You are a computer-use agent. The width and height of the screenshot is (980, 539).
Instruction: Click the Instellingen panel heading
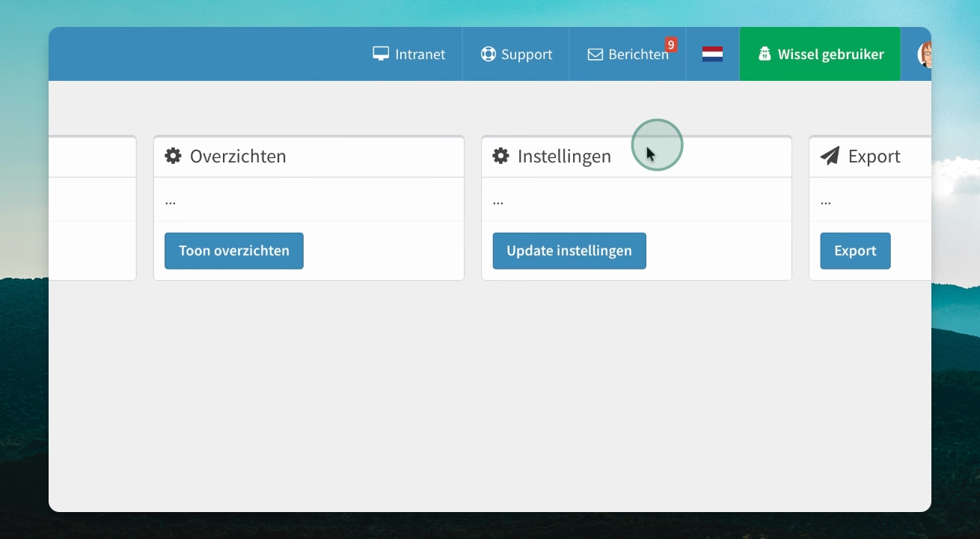(564, 156)
